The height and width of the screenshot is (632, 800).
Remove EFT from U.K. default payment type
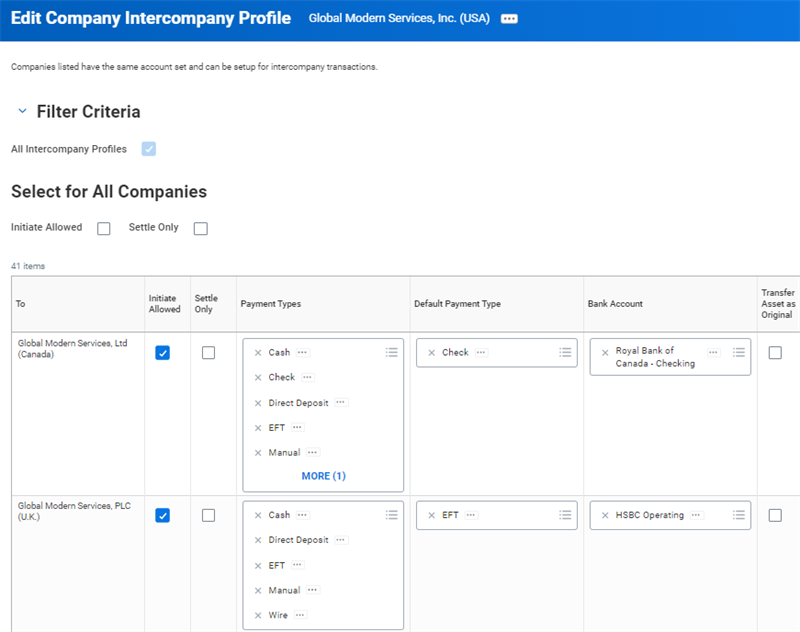click(431, 515)
